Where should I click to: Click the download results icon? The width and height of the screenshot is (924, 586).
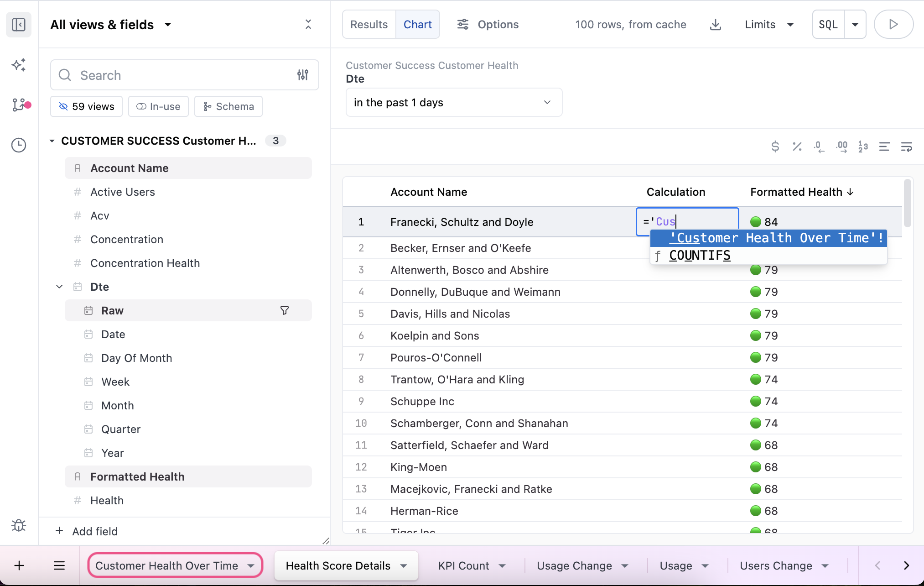tap(716, 25)
